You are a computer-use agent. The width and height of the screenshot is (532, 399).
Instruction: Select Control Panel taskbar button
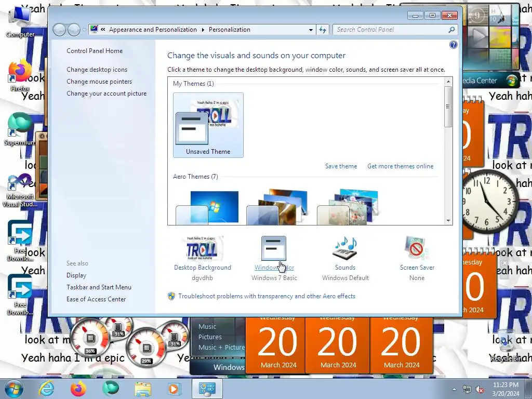pos(207,389)
